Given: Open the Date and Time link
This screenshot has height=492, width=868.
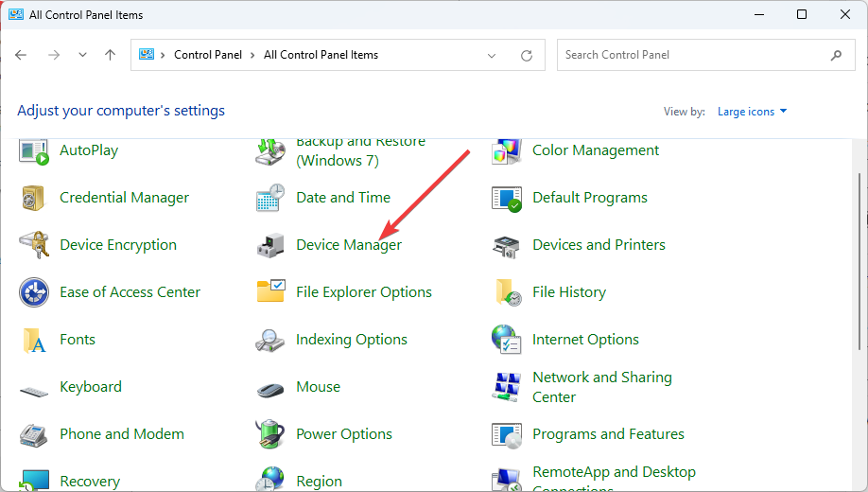Looking at the screenshot, I should click(343, 198).
